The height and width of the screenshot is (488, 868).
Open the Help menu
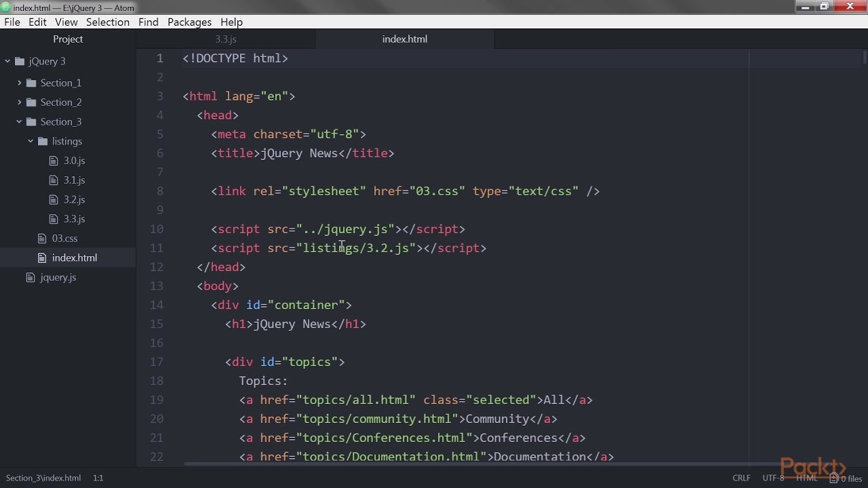[x=231, y=22]
